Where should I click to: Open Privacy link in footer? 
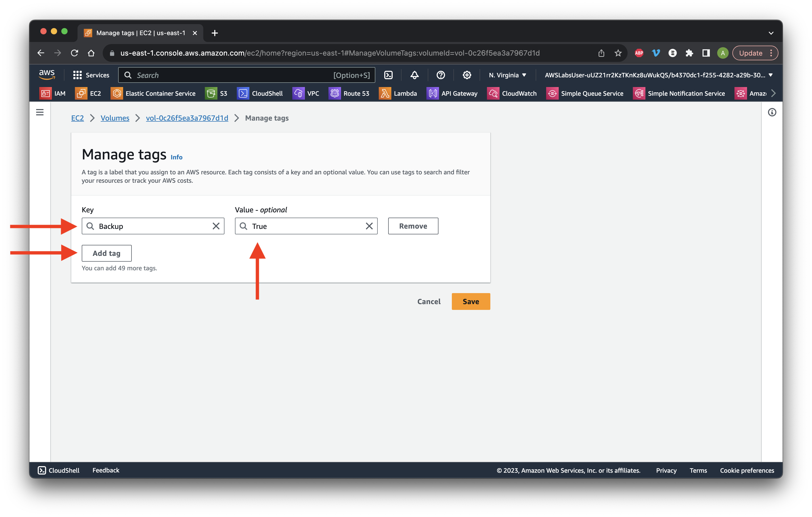666,470
